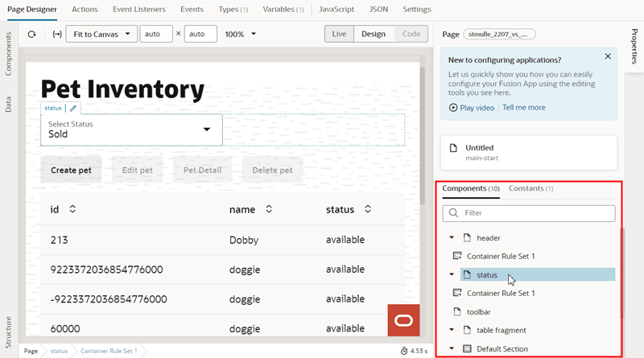
Task: Click the fragment icon next to header
Action: [x=467, y=237]
